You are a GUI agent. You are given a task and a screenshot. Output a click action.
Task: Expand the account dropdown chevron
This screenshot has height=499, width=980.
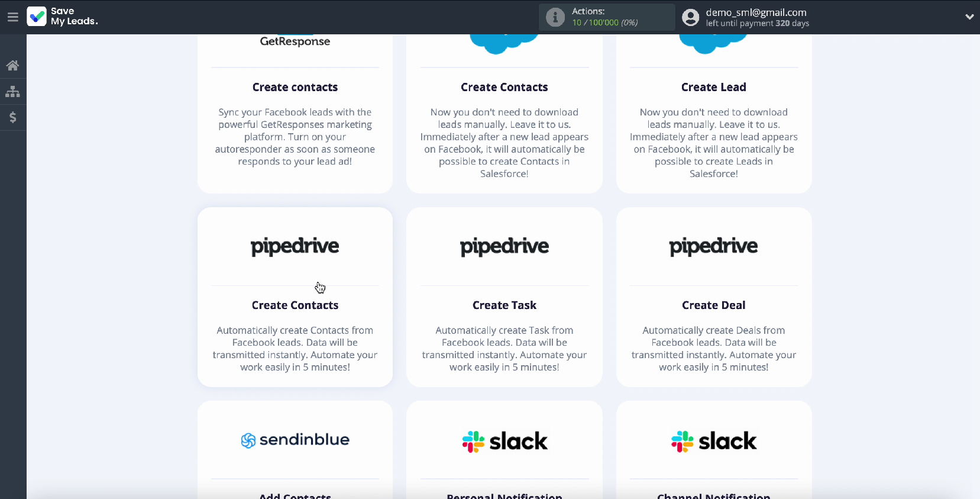pyautogui.click(x=969, y=17)
